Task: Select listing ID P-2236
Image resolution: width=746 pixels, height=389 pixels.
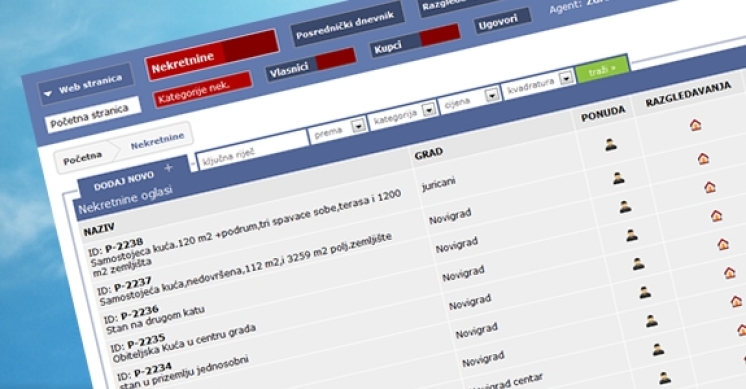Action: pos(131,314)
